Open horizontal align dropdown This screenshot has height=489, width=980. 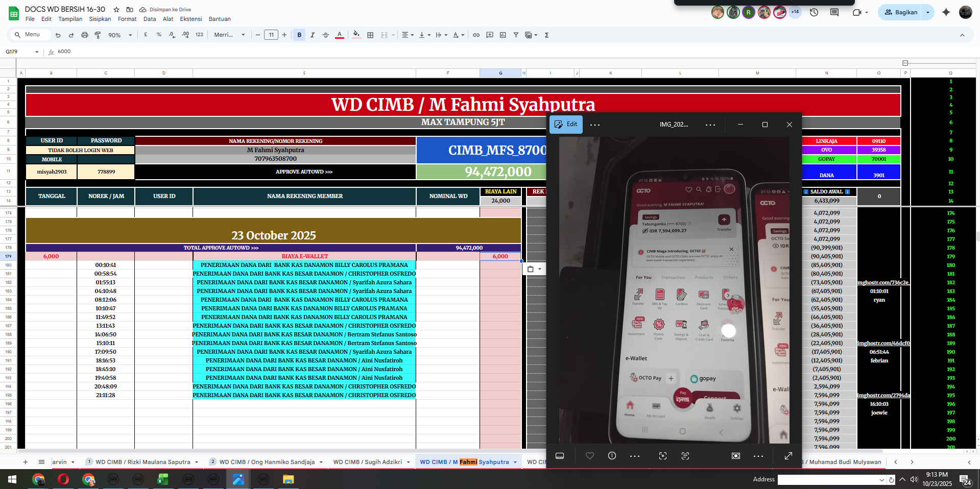408,35
